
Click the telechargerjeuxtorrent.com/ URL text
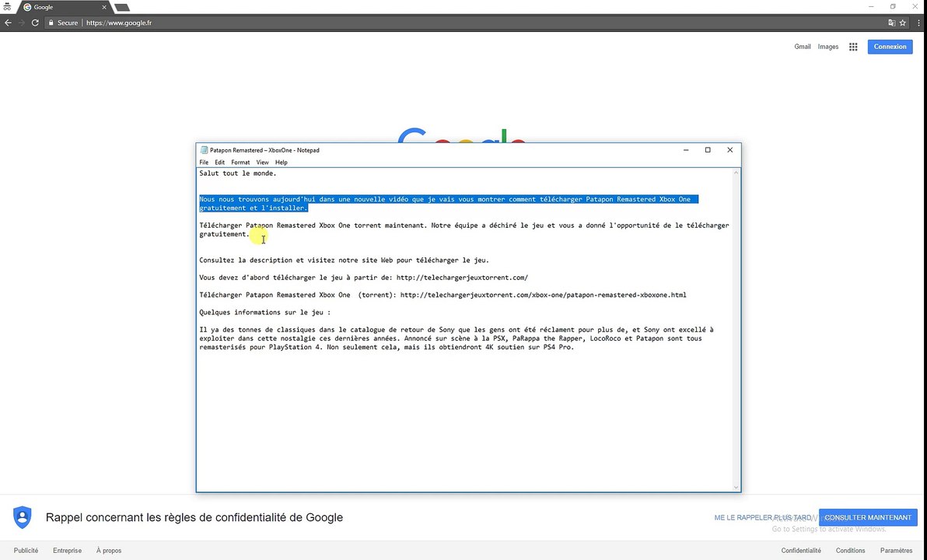462,278
